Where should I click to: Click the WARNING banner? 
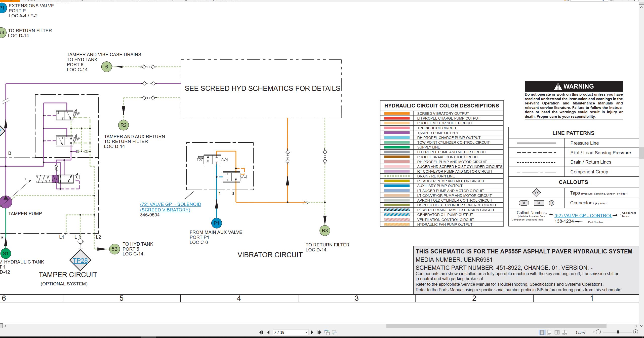click(574, 86)
